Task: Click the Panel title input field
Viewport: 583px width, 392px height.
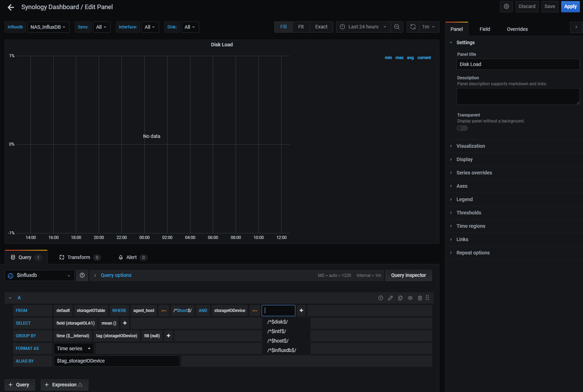Action: (x=518, y=64)
